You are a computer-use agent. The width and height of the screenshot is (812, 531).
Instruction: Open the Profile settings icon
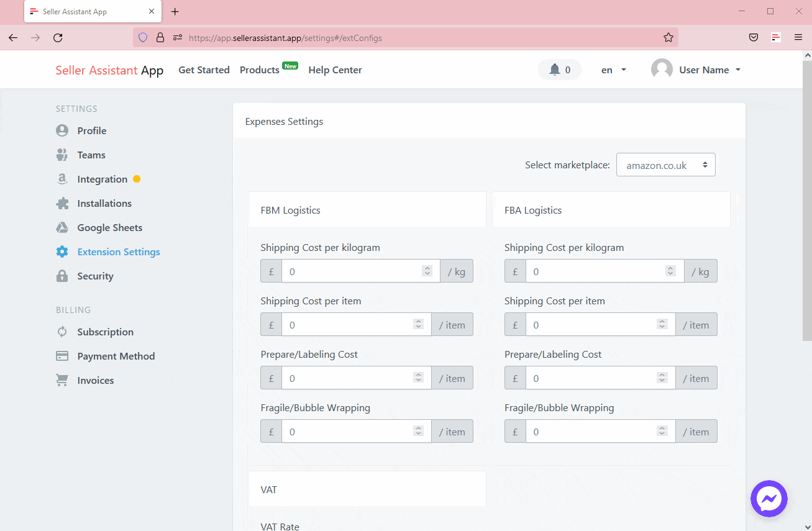(x=62, y=130)
